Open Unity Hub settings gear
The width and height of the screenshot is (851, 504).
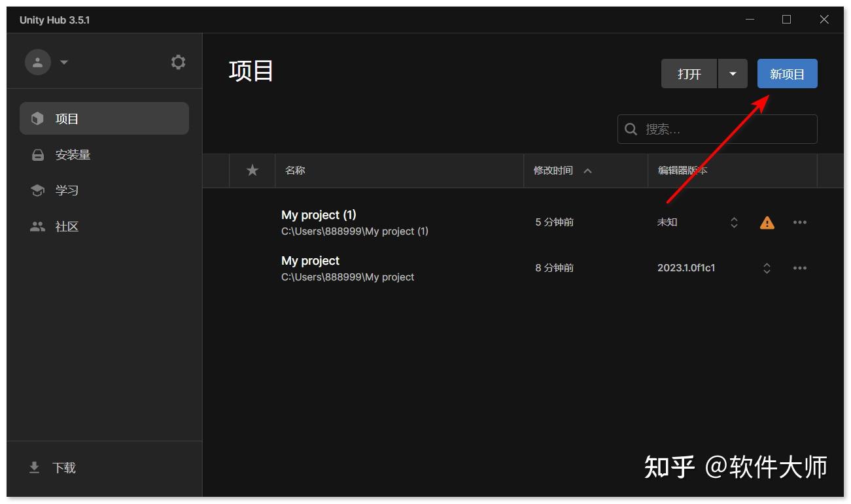(x=178, y=61)
